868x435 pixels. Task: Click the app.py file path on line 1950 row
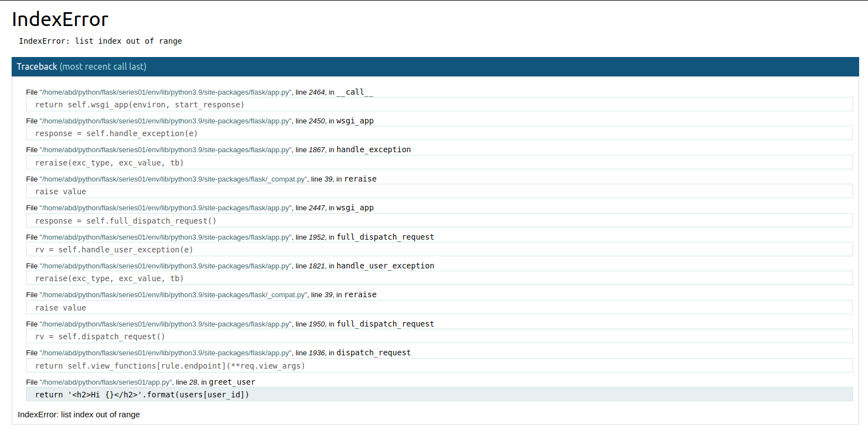click(166, 324)
